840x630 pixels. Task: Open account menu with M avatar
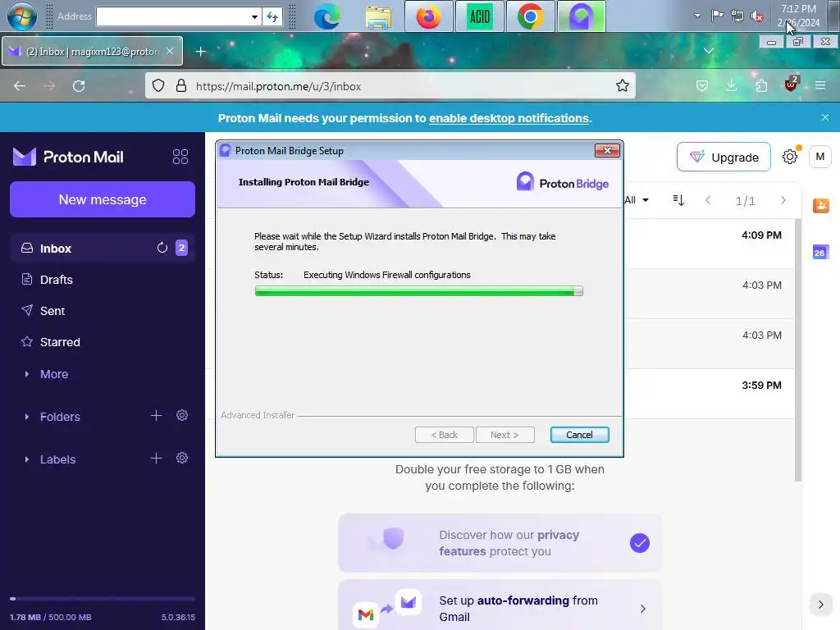[x=819, y=157]
